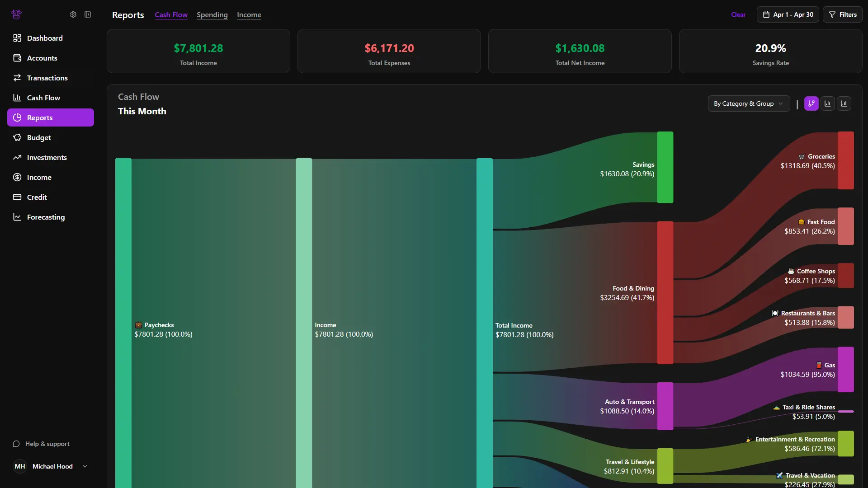The image size is (868, 488).
Task: Click the Travel & Lifestyle node
Action: 665,466
